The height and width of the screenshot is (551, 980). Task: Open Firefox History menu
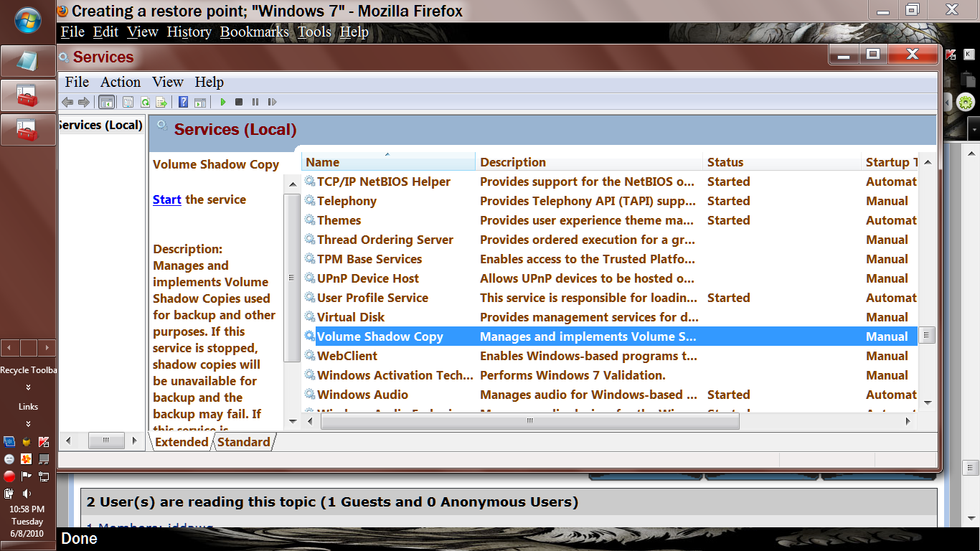coord(189,32)
